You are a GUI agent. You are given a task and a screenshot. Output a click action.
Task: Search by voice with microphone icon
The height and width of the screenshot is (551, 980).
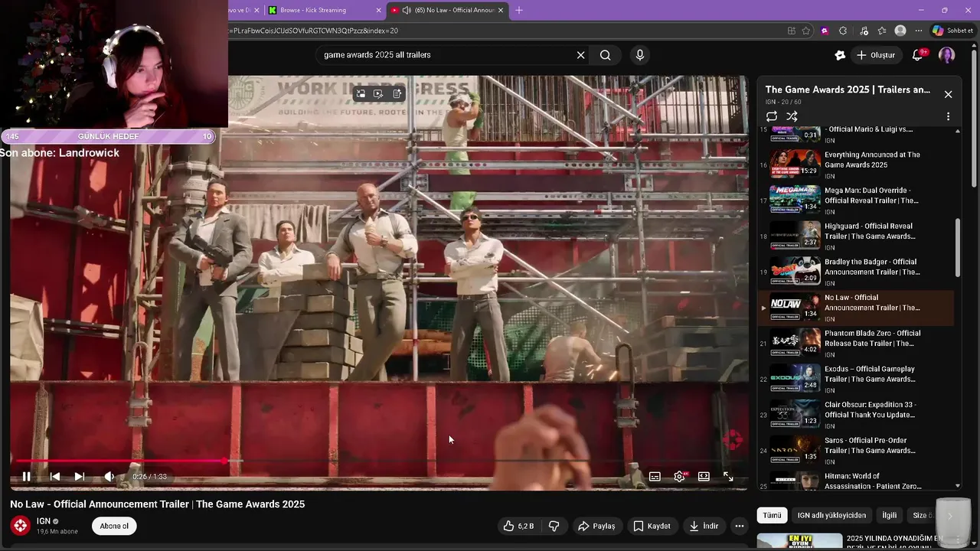coord(640,55)
